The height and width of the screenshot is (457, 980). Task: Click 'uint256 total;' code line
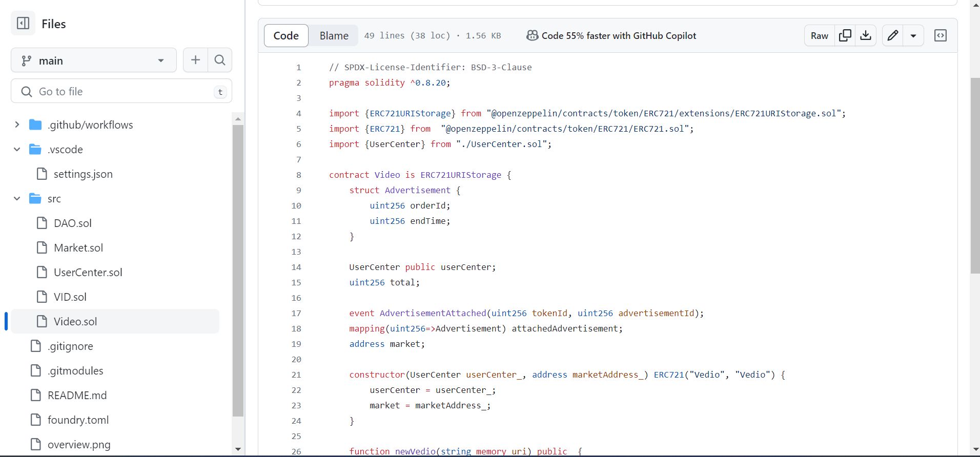(384, 282)
